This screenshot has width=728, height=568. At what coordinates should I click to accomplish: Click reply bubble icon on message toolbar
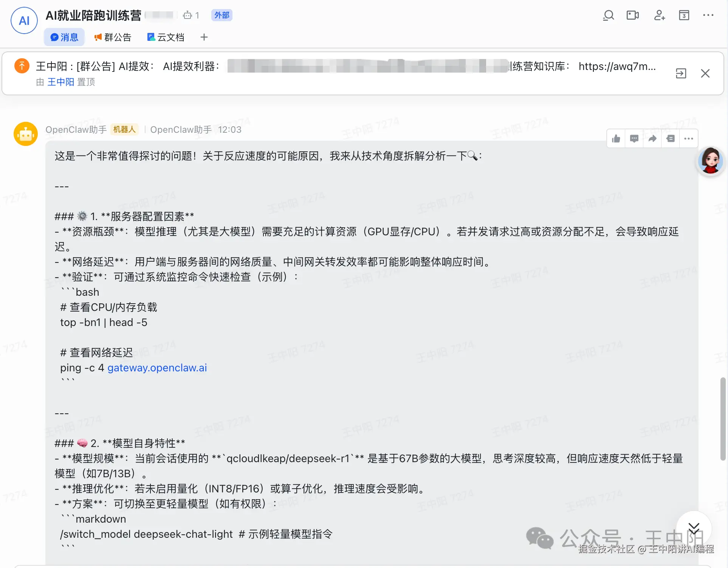[x=634, y=139]
